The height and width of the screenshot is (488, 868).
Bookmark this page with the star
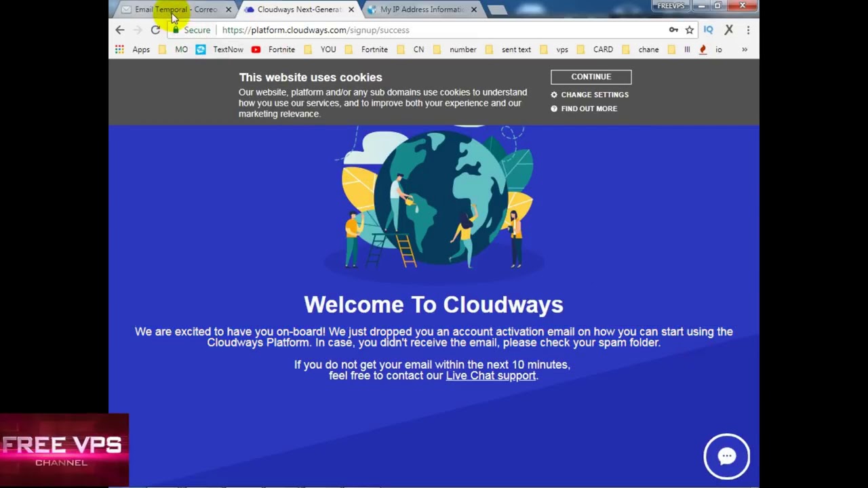pos(690,30)
